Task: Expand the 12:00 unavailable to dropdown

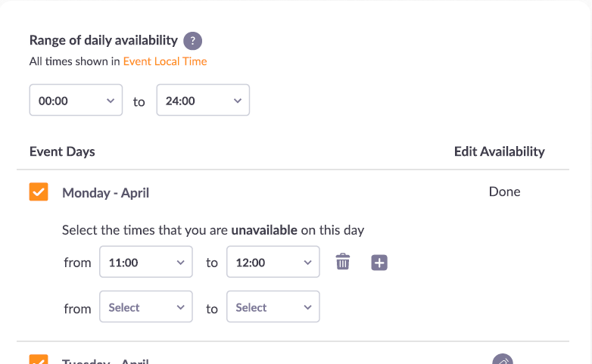Action: tap(273, 263)
